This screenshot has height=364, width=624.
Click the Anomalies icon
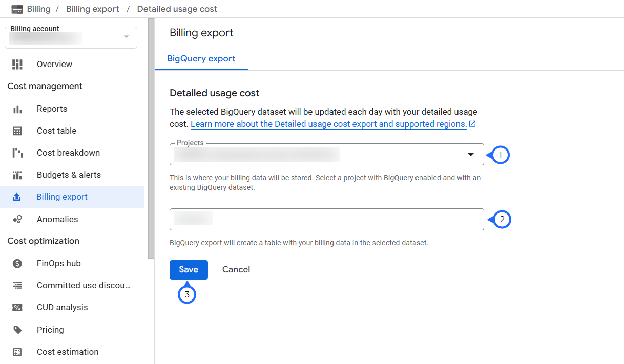17,219
